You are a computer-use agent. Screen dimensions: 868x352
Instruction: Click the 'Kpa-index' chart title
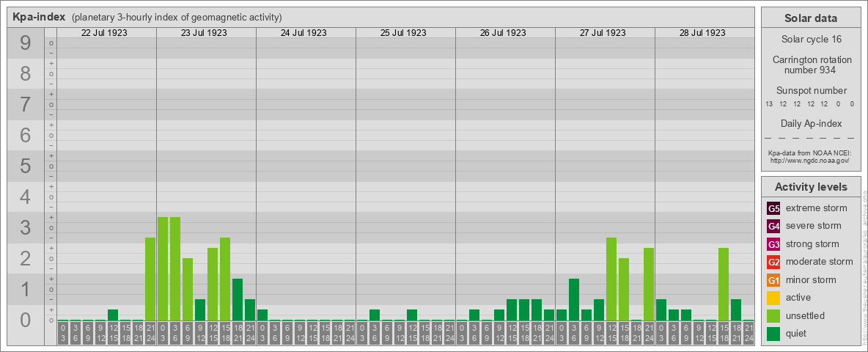pyautogui.click(x=39, y=17)
